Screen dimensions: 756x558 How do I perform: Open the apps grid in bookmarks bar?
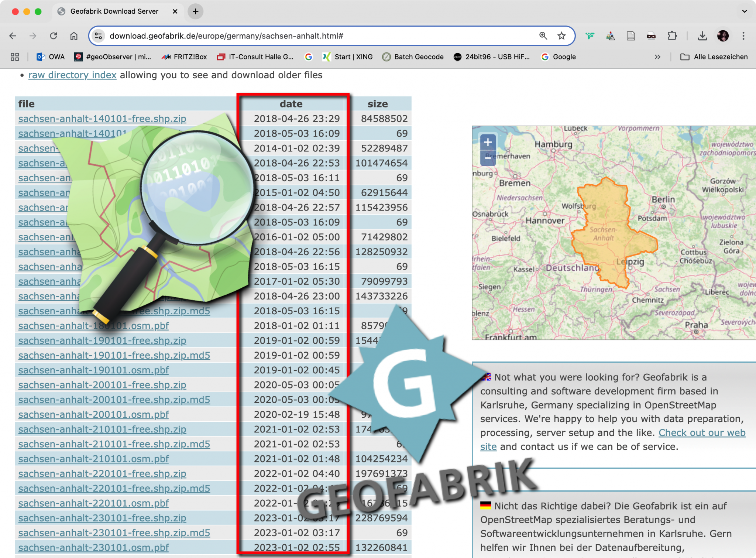pyautogui.click(x=15, y=57)
